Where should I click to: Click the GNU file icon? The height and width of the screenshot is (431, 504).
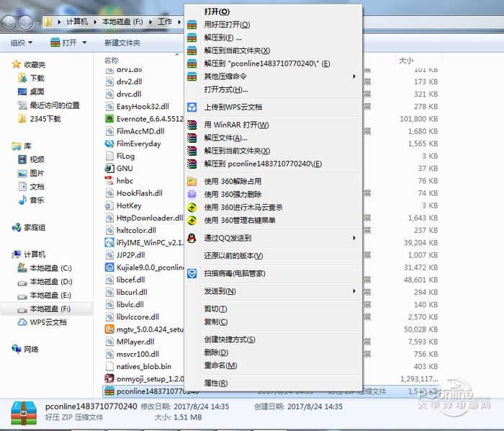[x=109, y=168]
